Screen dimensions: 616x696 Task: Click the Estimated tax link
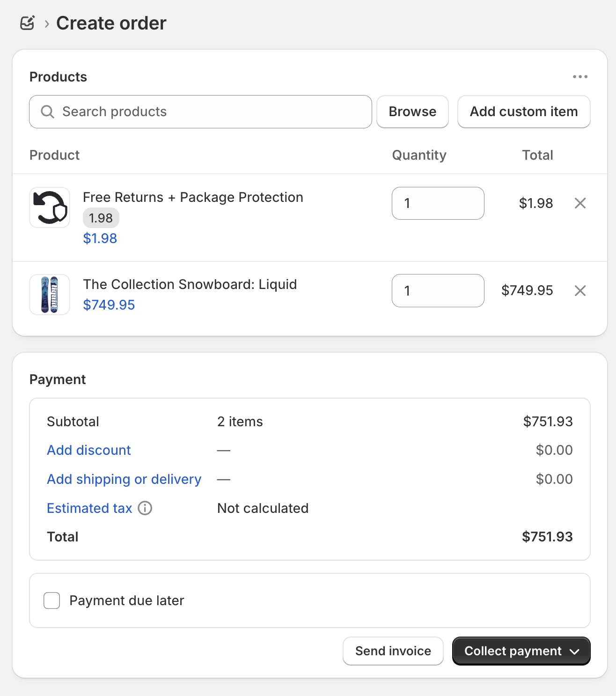(89, 508)
